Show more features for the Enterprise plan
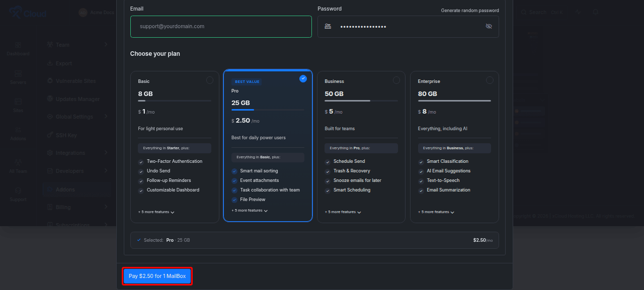The width and height of the screenshot is (644, 290). tap(436, 212)
